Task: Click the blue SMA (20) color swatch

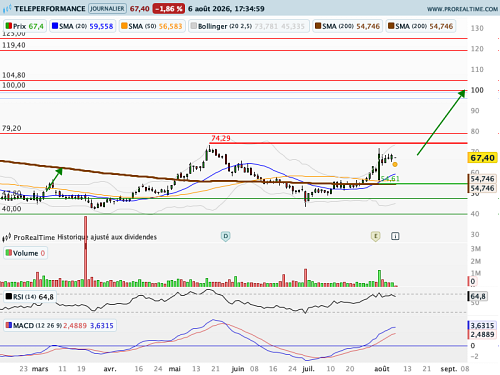Action: (55, 26)
